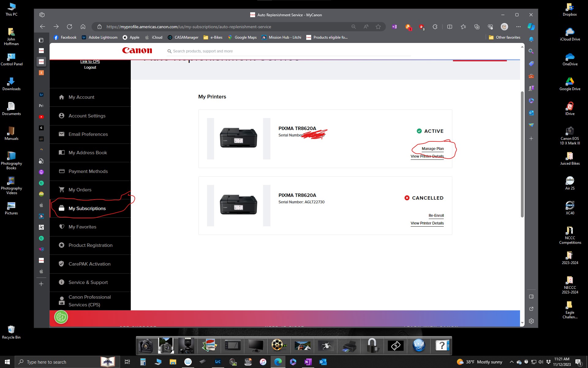Re-Enroll the cancelled PIXMA TR8620A printer
The width and height of the screenshot is (588, 368).
click(x=436, y=215)
